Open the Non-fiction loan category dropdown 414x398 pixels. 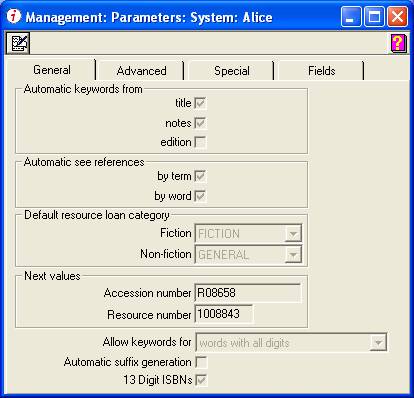[x=293, y=255]
